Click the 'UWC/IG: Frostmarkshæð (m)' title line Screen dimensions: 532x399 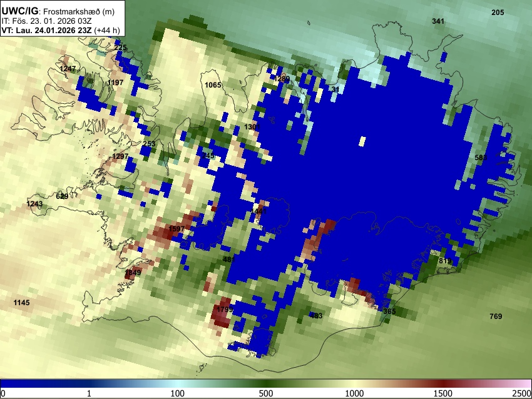58,11
